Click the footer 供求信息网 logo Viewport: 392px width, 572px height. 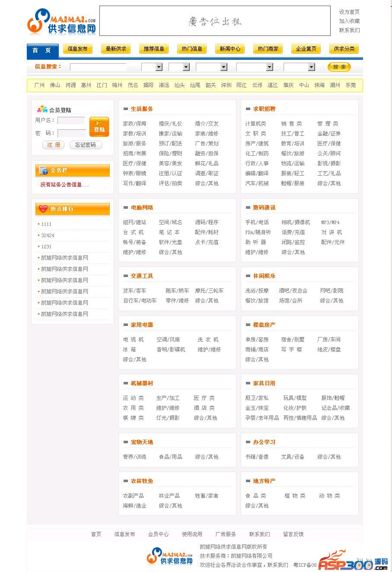tap(170, 556)
